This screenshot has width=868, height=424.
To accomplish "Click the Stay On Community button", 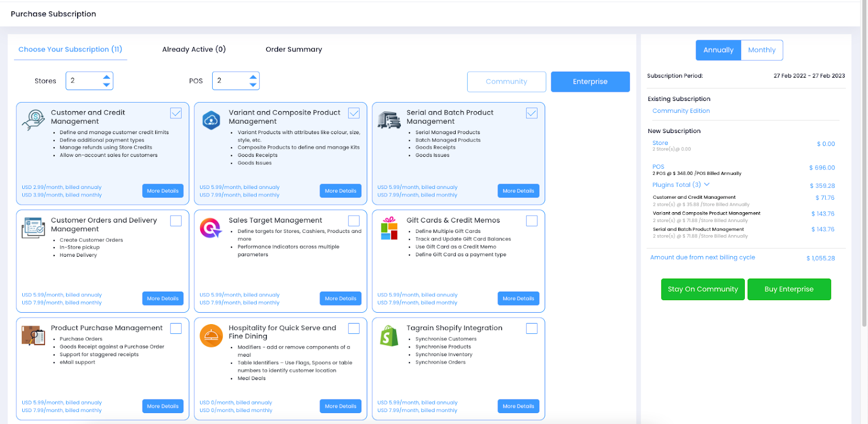I will pos(703,289).
